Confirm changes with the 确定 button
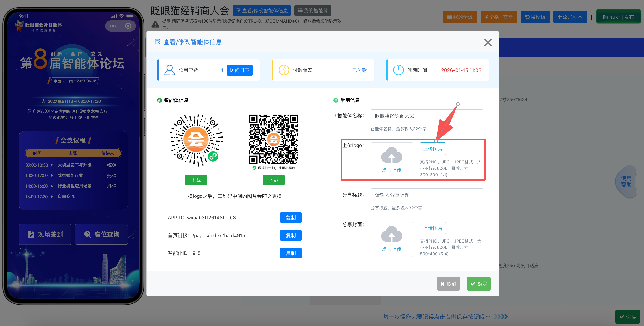Viewport: 644px width, 326px height. (x=479, y=284)
